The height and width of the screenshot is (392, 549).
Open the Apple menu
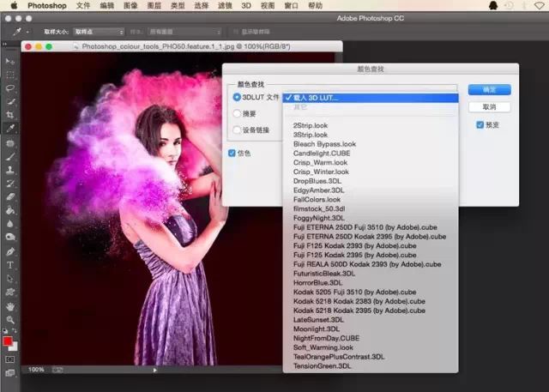tap(14, 5)
